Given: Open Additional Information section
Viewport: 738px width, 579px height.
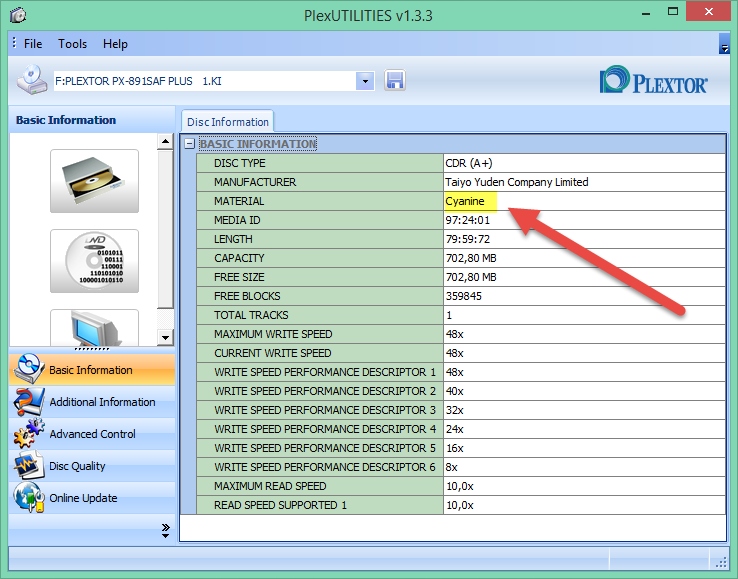Looking at the screenshot, I should point(102,402).
